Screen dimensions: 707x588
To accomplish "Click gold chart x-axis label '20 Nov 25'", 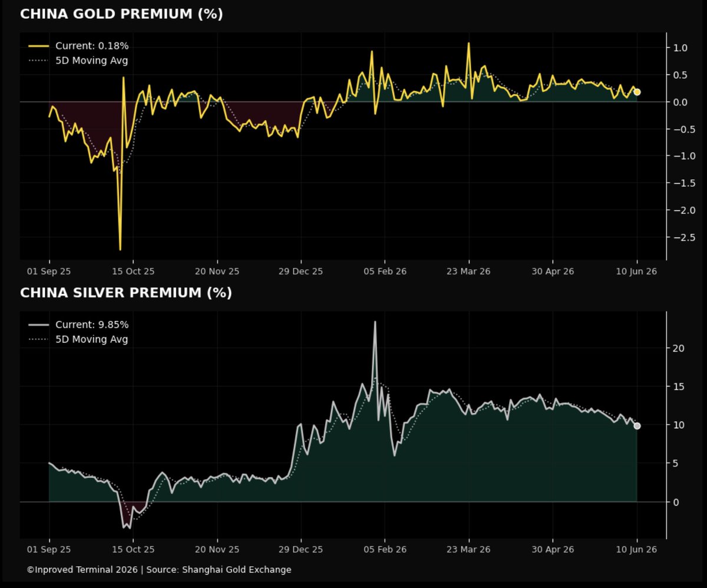I will coord(217,271).
